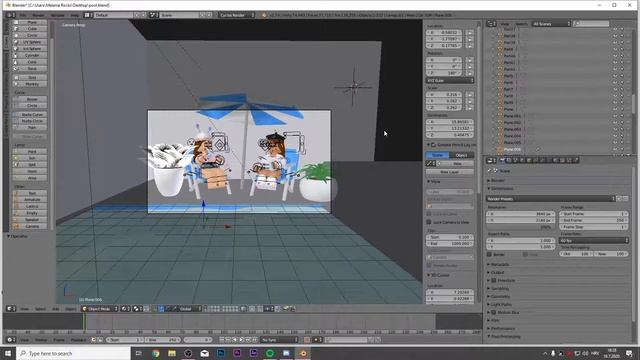Viewport: 640px width, 360px height.
Task: Open the All Scenes outliner dropdown
Action: [x=551, y=24]
